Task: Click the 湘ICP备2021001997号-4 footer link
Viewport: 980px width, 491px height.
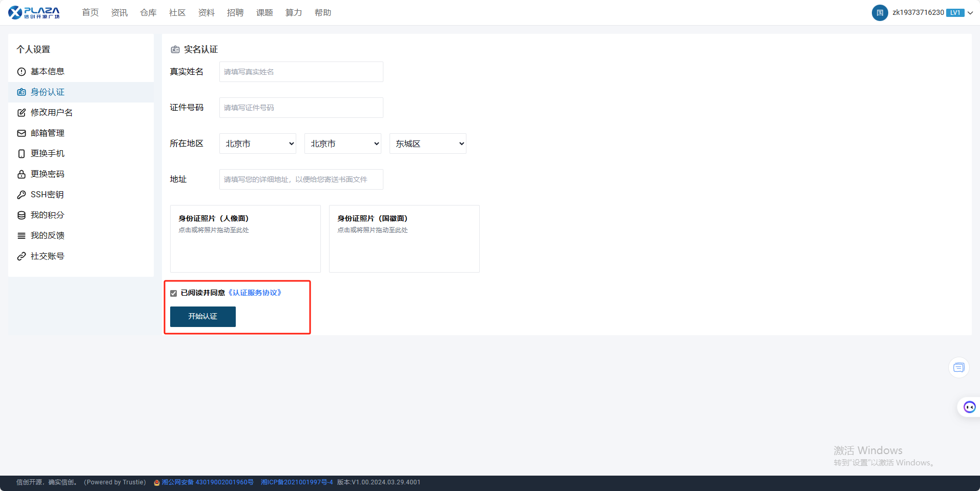Action: click(x=297, y=482)
